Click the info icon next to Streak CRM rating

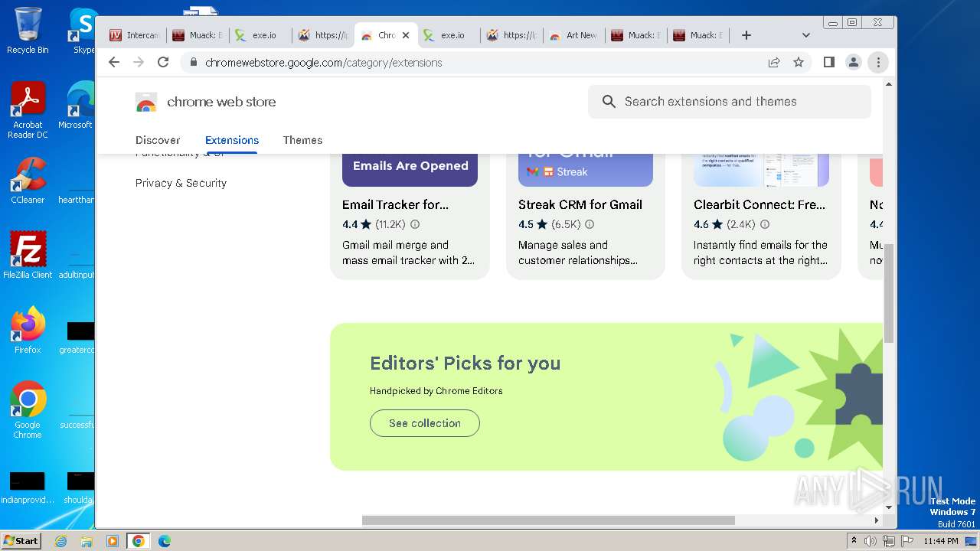tap(590, 225)
